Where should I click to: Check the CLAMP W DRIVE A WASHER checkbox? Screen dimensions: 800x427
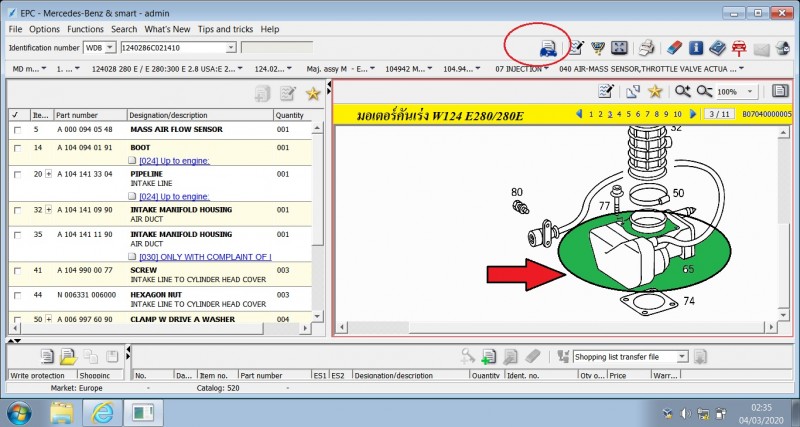point(17,320)
